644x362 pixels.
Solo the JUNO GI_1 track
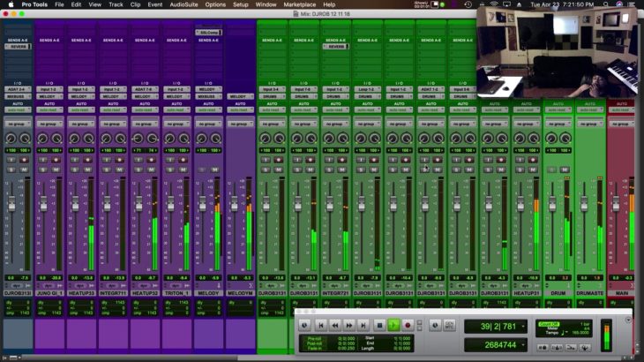(42, 170)
